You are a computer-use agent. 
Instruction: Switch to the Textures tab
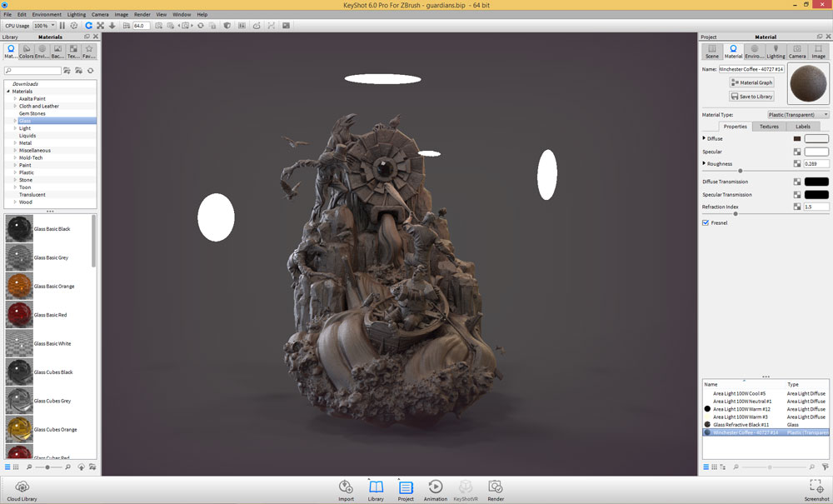769,127
